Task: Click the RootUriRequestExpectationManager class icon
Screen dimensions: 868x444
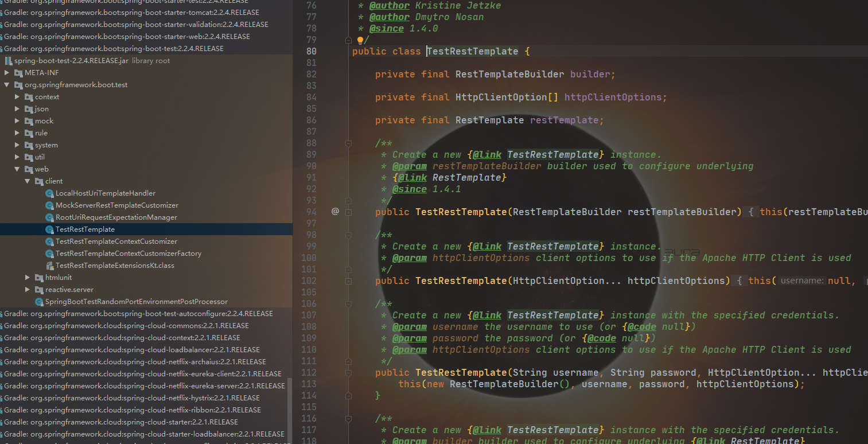Action: 49,217
